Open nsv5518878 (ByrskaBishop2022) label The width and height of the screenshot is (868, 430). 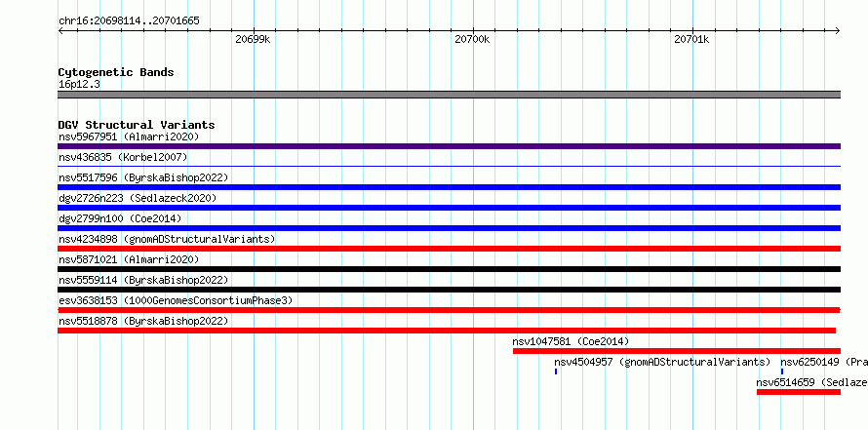(143, 321)
